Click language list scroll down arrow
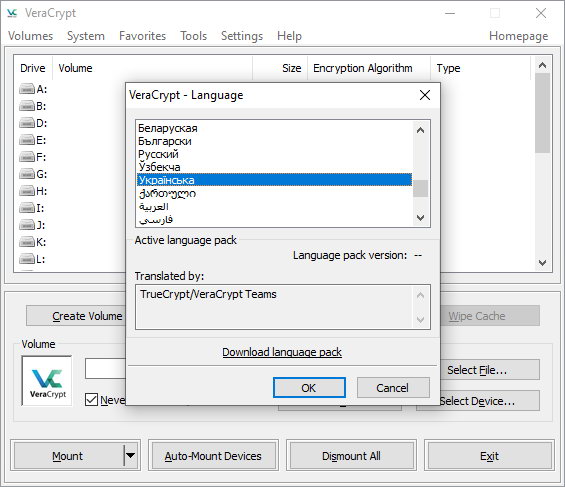Screen dimensions: 565x487 420,218
